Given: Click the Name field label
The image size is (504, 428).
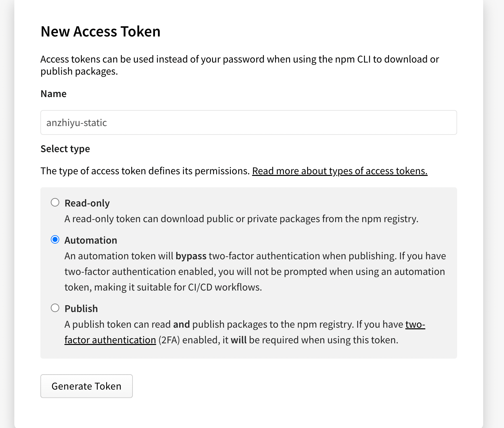Looking at the screenshot, I should pyautogui.click(x=53, y=94).
